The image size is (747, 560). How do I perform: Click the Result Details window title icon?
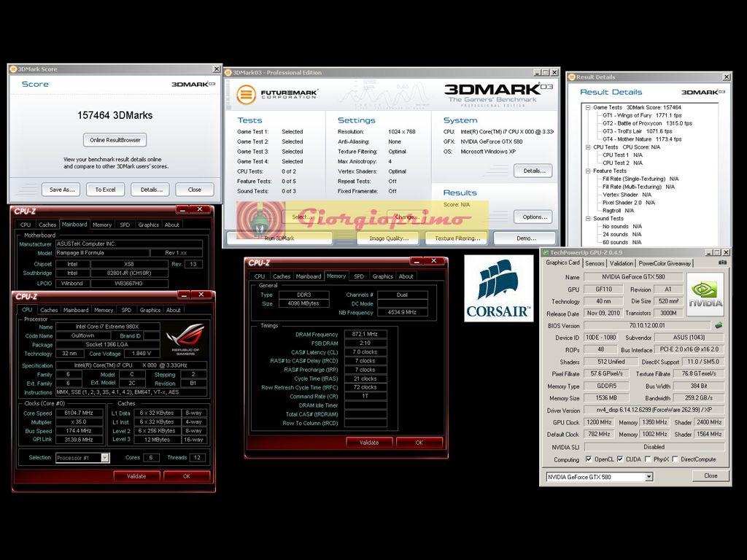(571, 77)
